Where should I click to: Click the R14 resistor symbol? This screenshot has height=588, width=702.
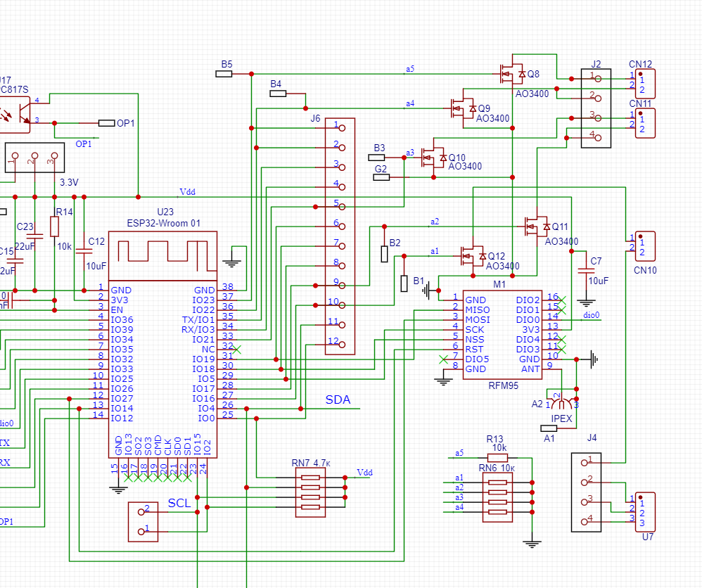pyautogui.click(x=54, y=226)
